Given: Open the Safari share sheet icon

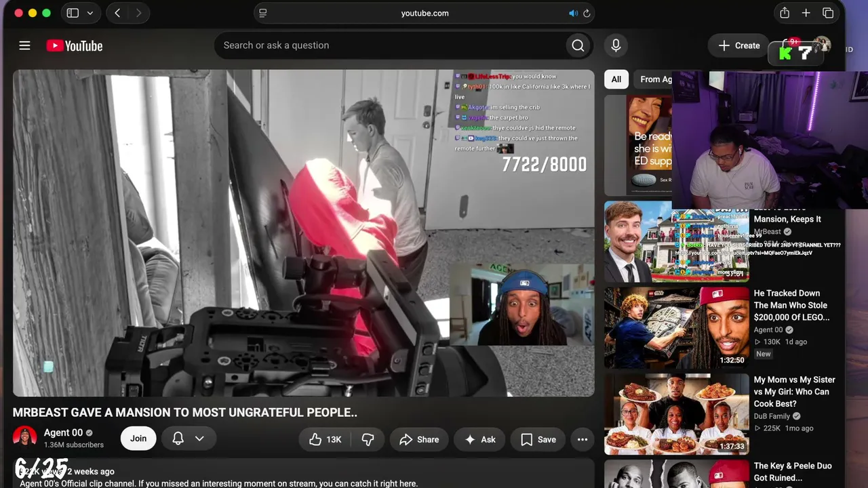Looking at the screenshot, I should [x=785, y=13].
